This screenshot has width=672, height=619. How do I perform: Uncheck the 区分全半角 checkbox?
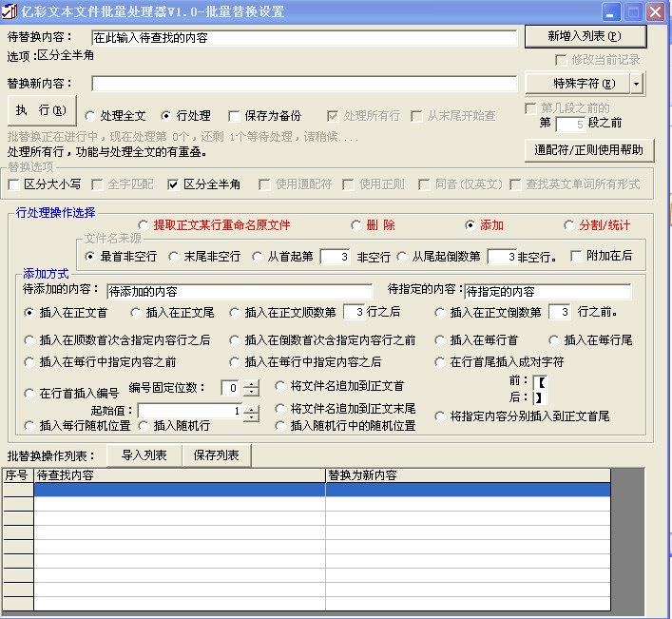coord(204,184)
